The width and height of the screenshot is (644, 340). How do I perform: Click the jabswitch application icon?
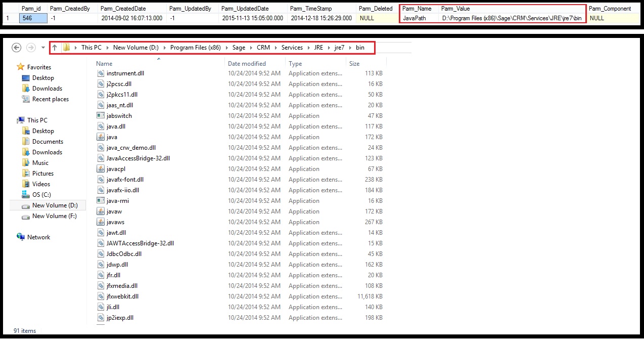point(100,116)
